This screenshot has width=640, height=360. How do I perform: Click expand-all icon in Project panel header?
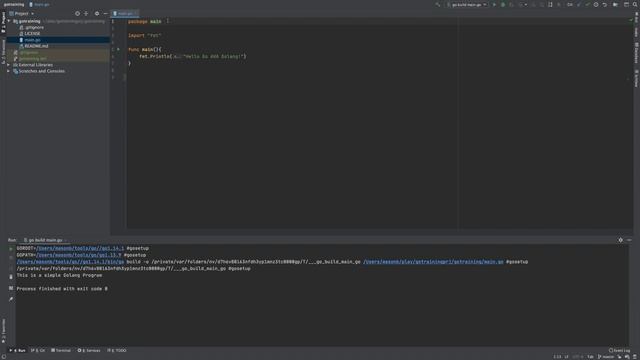[x=86, y=13]
